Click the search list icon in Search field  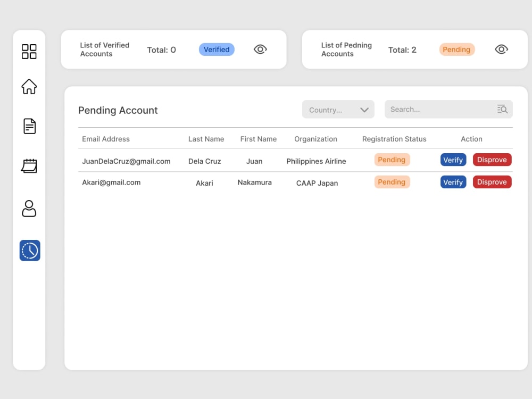click(502, 109)
